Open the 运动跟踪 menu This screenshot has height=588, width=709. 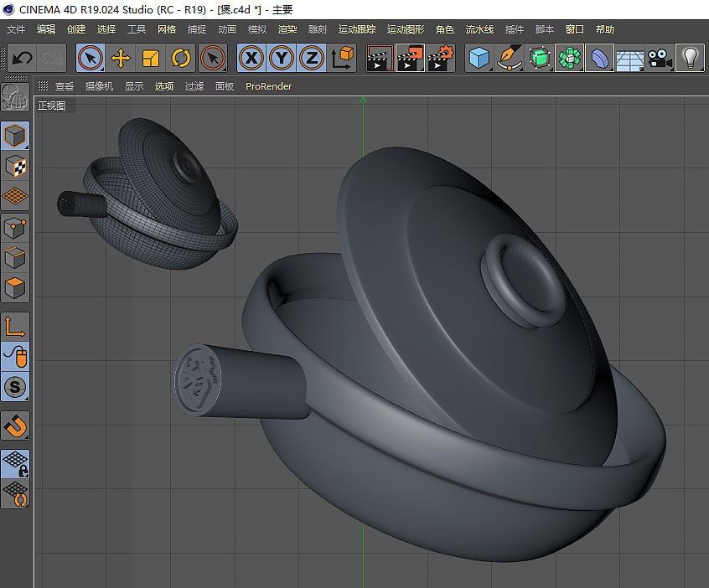point(357,29)
